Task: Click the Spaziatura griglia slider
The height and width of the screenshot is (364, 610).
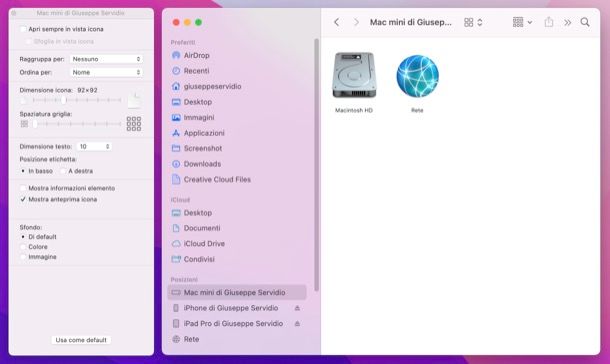Action: pos(77,124)
